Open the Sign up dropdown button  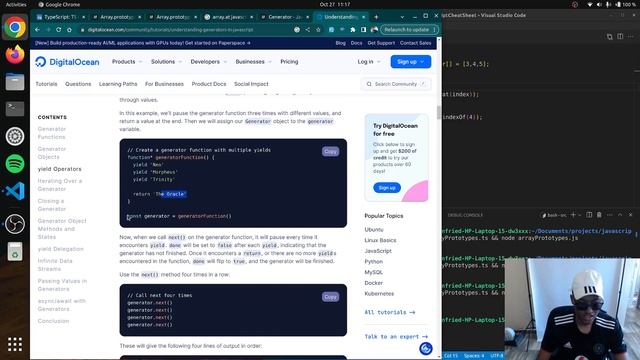[411, 62]
